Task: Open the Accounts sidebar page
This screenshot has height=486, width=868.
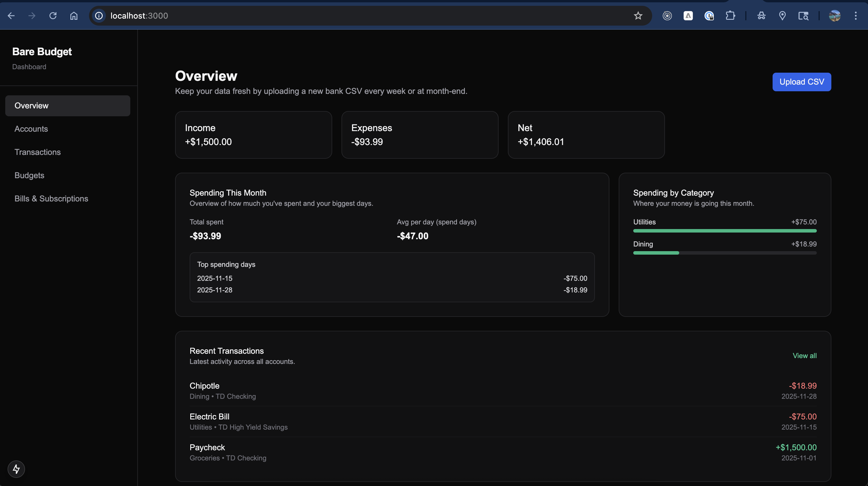Action: click(x=31, y=129)
